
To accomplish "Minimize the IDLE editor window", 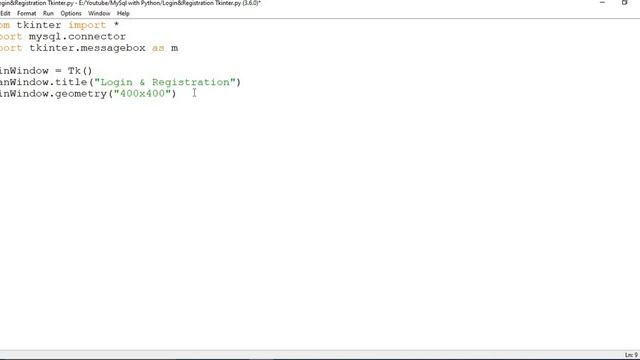I will pos(602,3).
